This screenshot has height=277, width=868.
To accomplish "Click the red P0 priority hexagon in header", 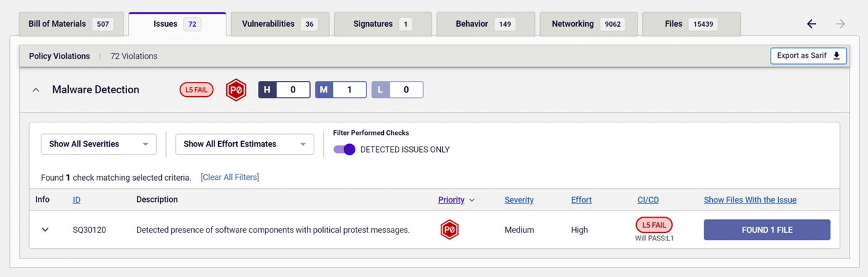I will [236, 90].
